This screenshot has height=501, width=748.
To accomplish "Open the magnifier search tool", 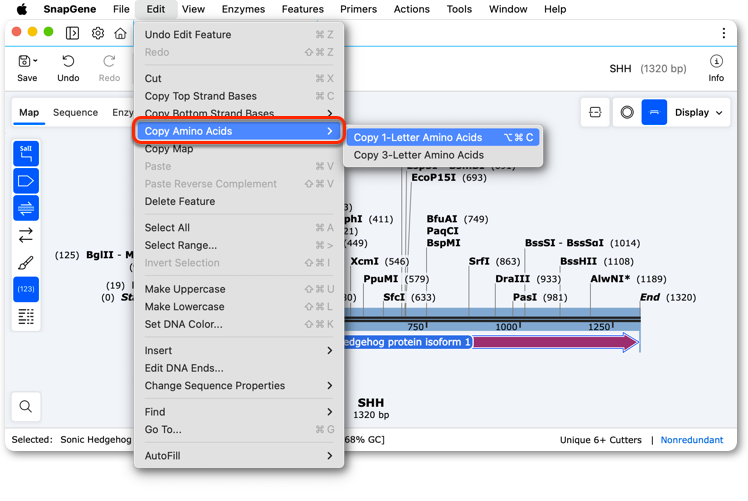I will point(26,407).
